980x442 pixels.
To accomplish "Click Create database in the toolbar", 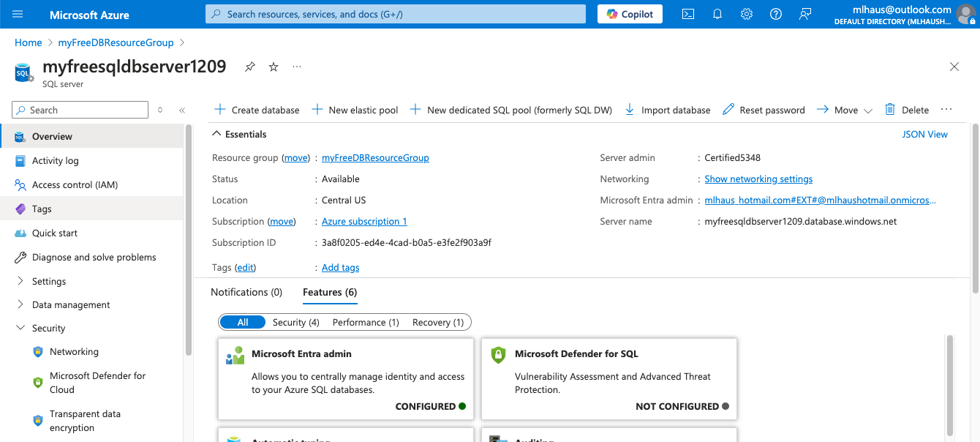I will point(257,110).
